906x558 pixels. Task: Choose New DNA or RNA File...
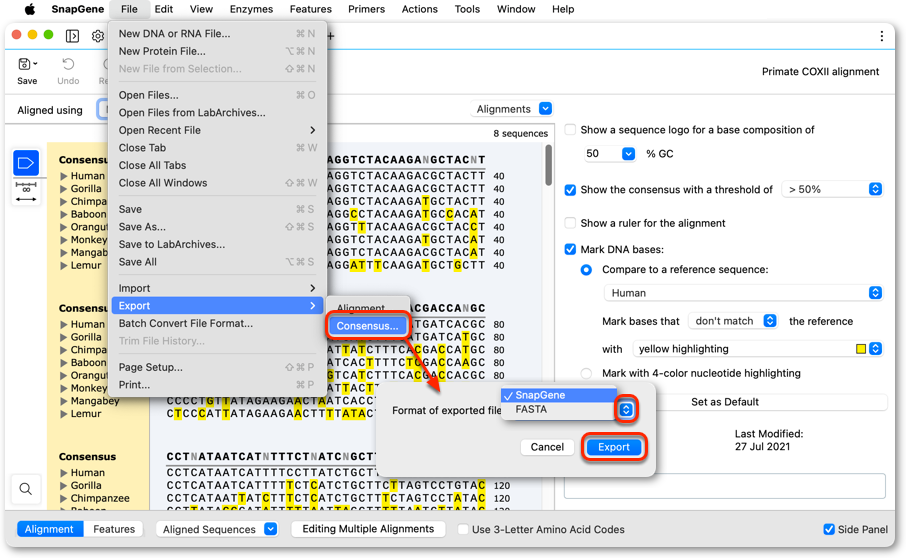[x=217, y=34]
